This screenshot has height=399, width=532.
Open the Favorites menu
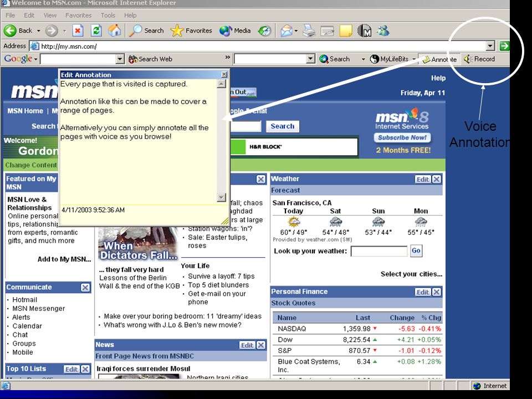click(x=78, y=16)
